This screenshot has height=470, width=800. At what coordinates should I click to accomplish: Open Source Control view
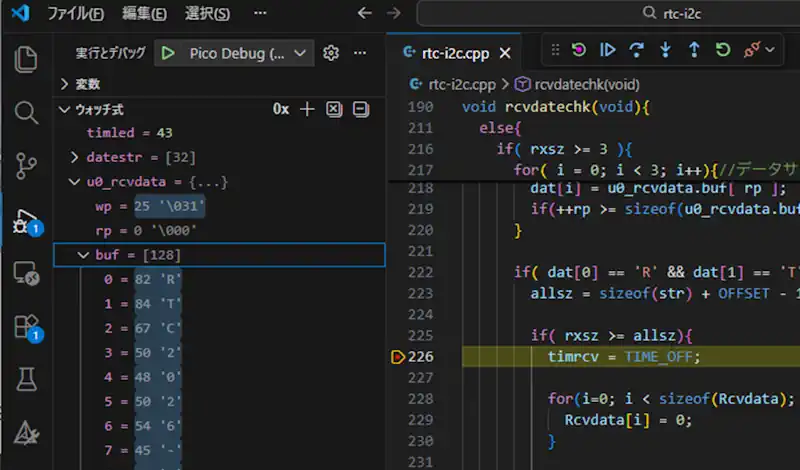(27, 165)
